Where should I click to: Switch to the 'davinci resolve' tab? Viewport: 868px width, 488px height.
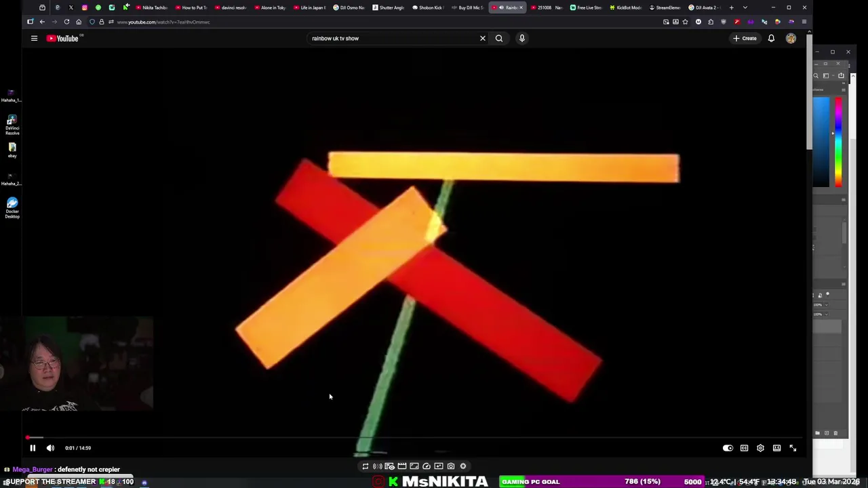(231, 7)
